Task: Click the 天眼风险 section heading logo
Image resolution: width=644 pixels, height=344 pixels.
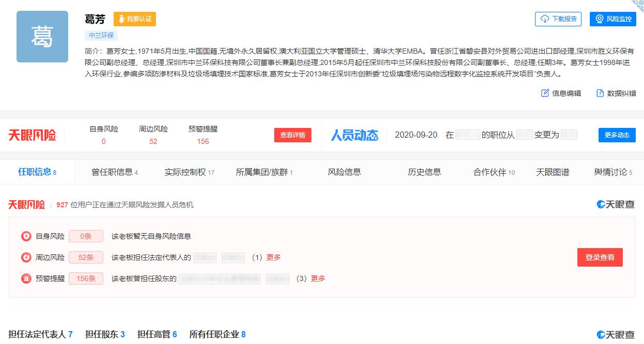Action: 27,205
